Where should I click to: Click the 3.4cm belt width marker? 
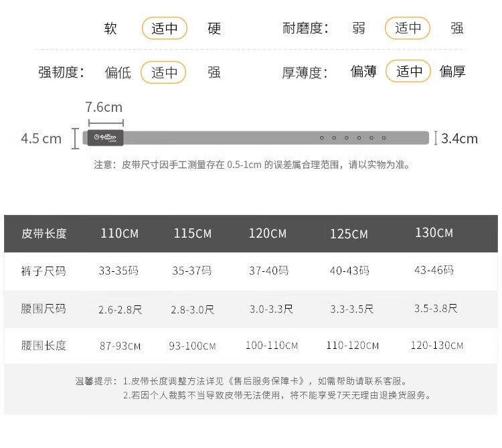458,139
